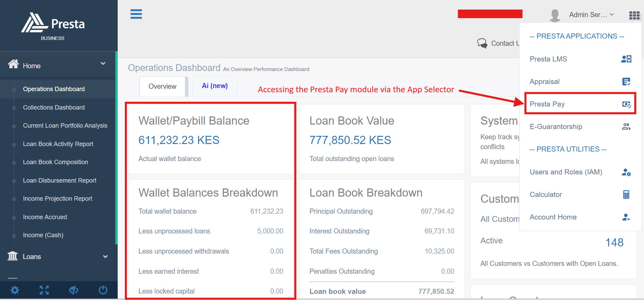Image resolution: width=644 pixels, height=300 pixels.
Task: Open settings gear in sidebar footer
Action: click(15, 290)
